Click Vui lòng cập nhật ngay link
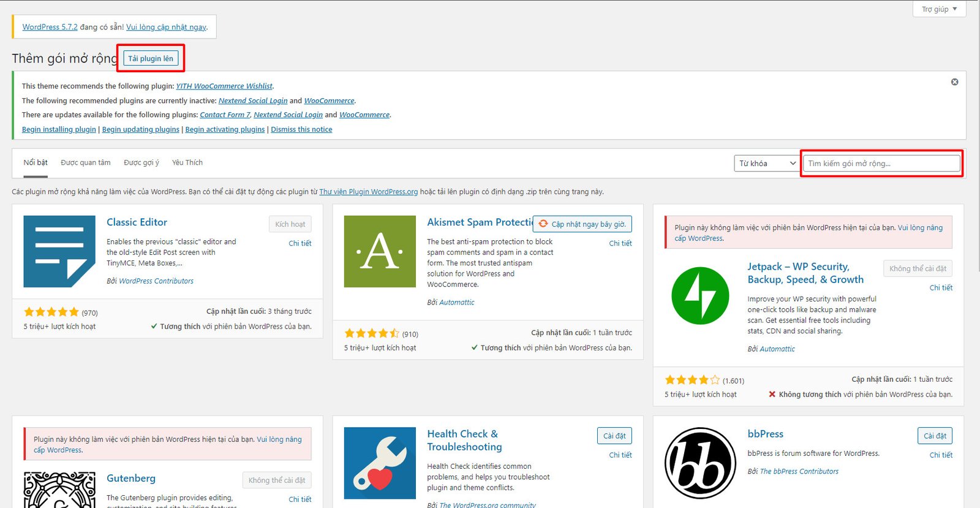The height and width of the screenshot is (508, 980). (x=167, y=27)
